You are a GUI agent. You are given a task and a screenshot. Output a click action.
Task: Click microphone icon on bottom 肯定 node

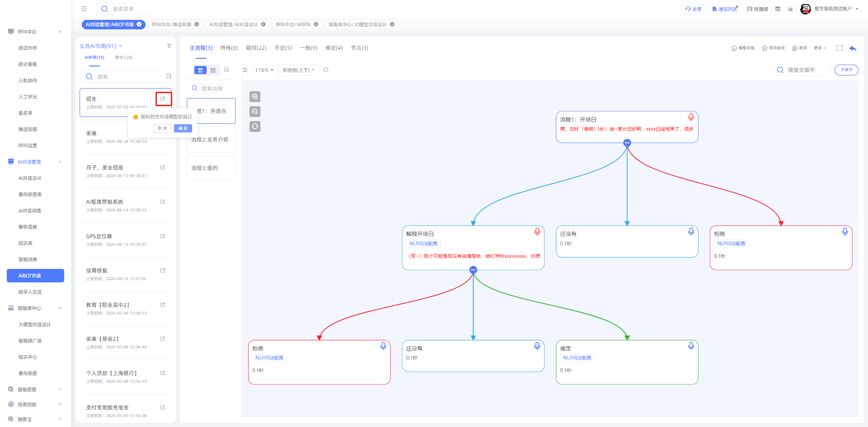pyautogui.click(x=691, y=346)
